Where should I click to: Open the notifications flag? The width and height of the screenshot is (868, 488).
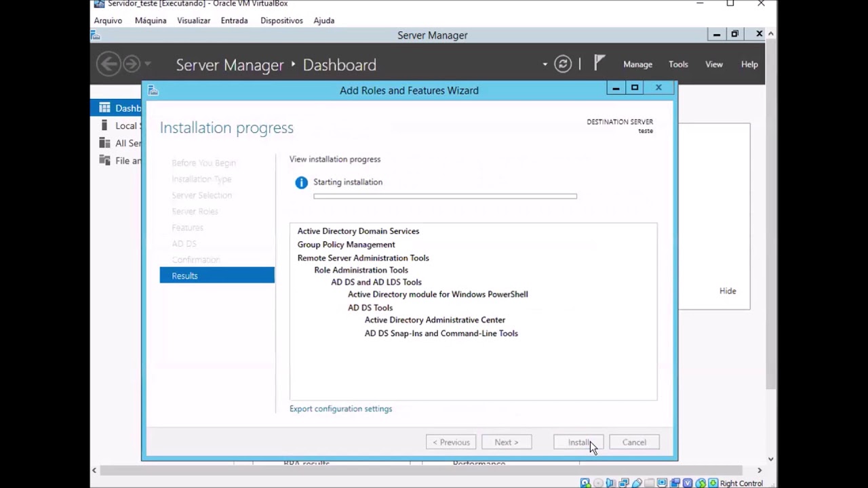point(599,63)
